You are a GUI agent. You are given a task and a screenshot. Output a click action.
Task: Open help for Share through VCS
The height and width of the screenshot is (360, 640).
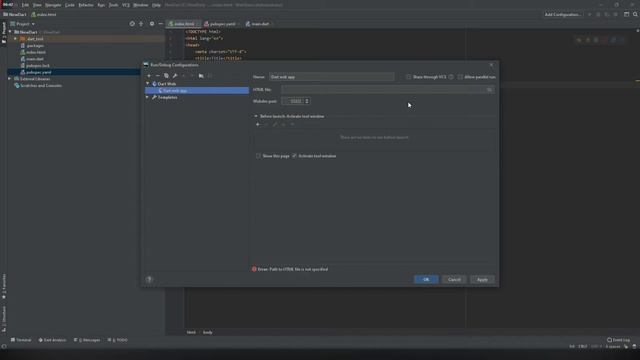451,77
